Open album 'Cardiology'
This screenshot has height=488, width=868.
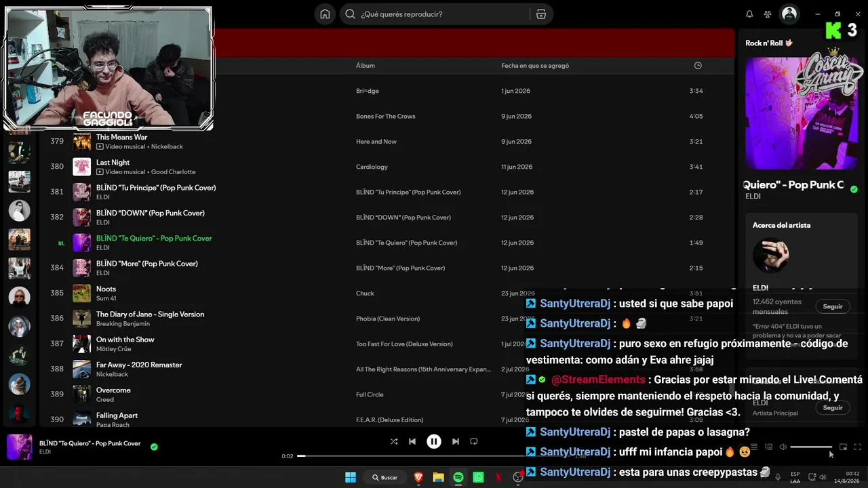[x=372, y=167]
